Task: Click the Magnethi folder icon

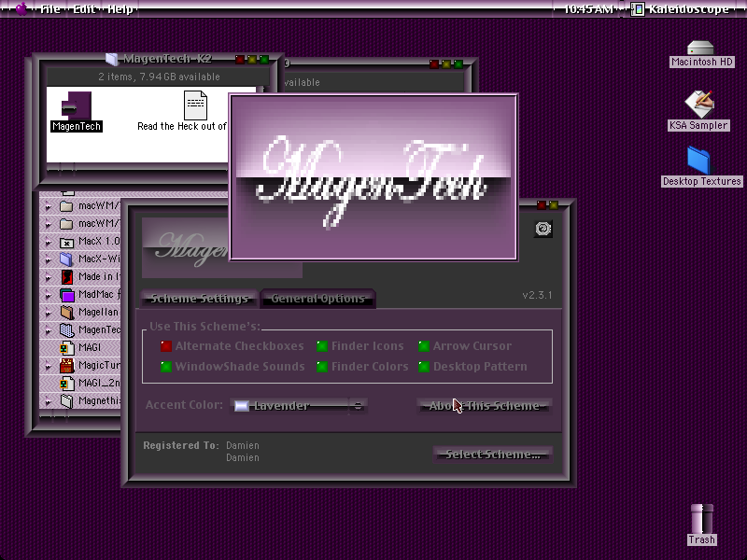Action: click(66, 401)
